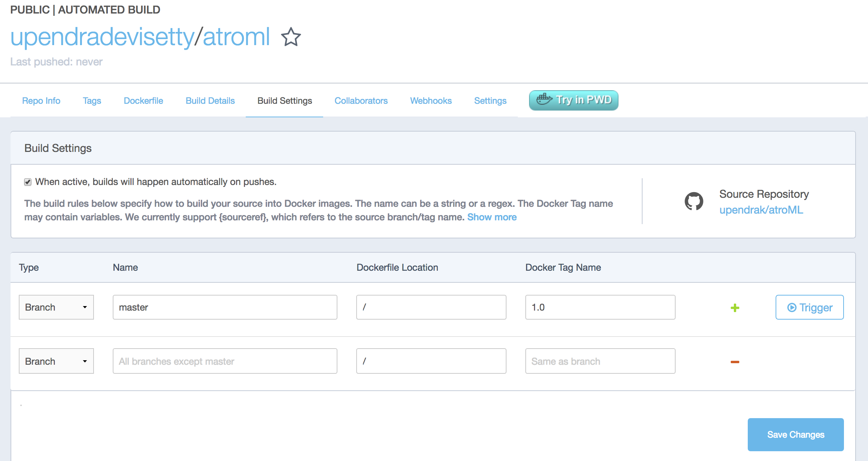Click the 'Dockerfile Location' column header
868x461 pixels.
click(x=397, y=267)
